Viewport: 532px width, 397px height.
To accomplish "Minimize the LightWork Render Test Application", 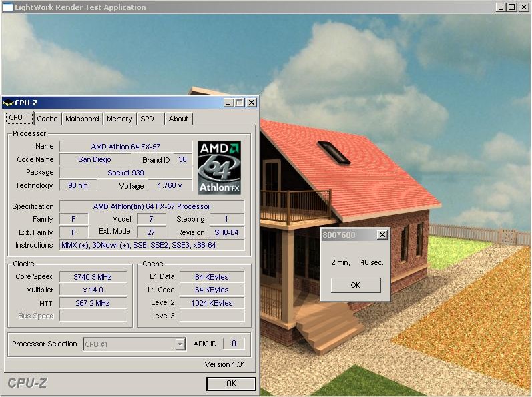I will [x=501, y=7].
